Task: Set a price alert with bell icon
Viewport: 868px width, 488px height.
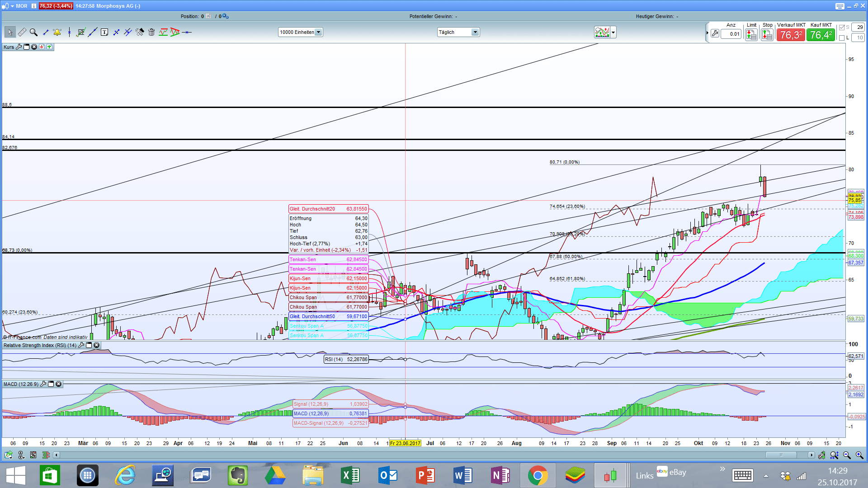Action: click(x=57, y=32)
